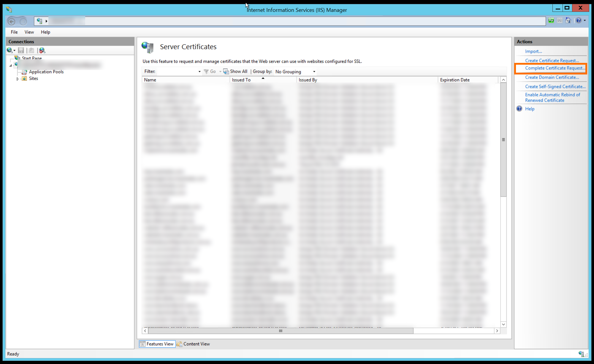Click the Go filter button

pos(210,71)
